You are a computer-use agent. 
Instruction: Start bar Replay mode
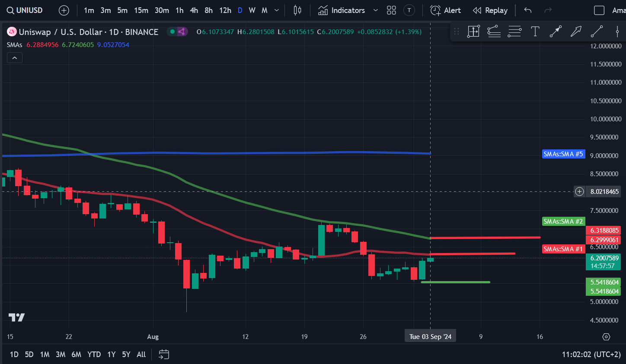point(490,10)
